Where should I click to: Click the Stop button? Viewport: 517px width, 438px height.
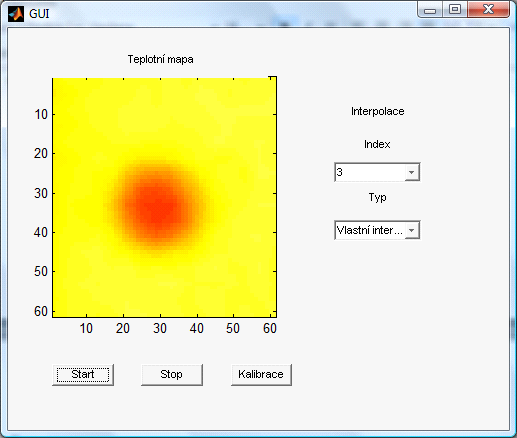pos(172,375)
